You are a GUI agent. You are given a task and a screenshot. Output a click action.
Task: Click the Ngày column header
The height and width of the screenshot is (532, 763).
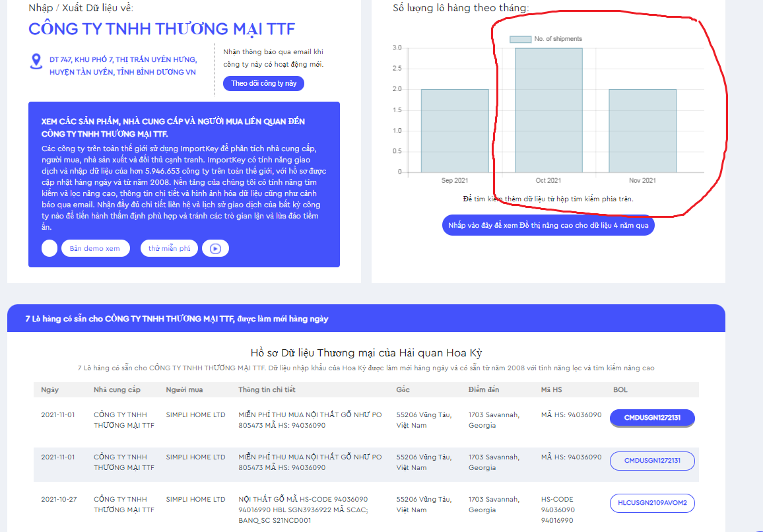(50, 389)
